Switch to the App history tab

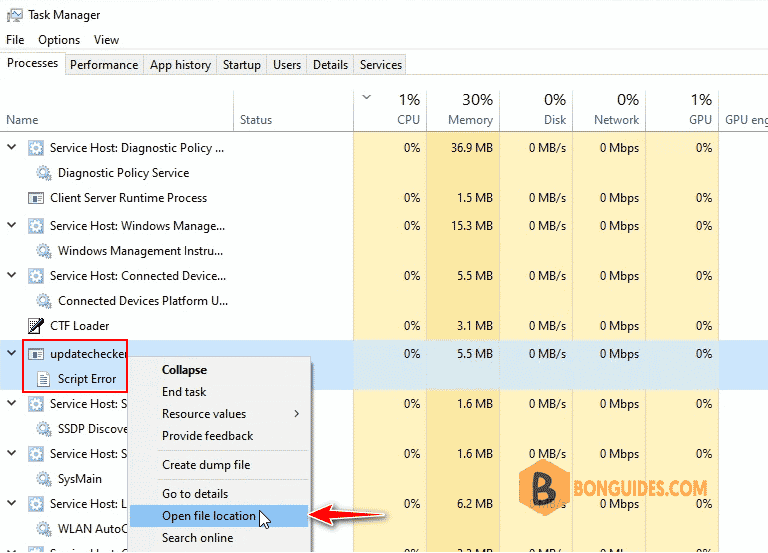180,65
